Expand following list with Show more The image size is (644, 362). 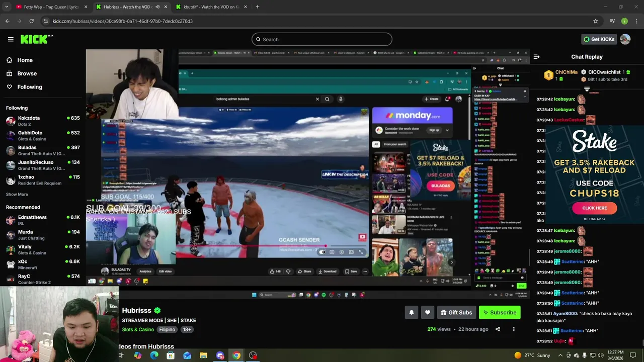(17, 194)
